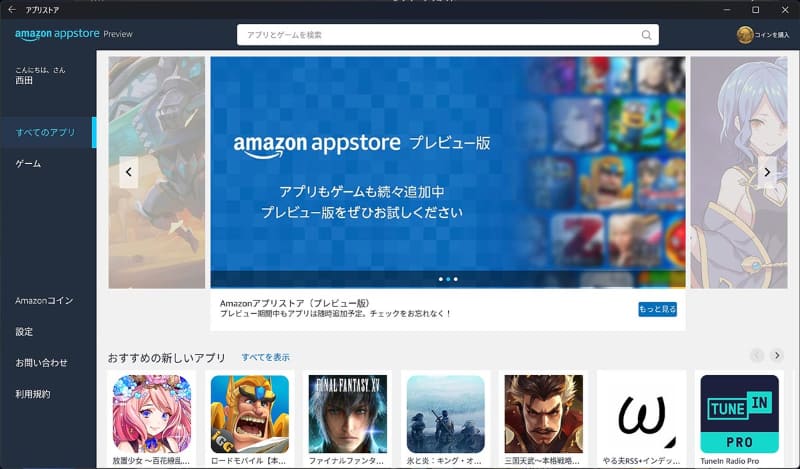800x469 pixels.
Task: Click the main appstore preview banner
Action: pyautogui.click(x=448, y=172)
